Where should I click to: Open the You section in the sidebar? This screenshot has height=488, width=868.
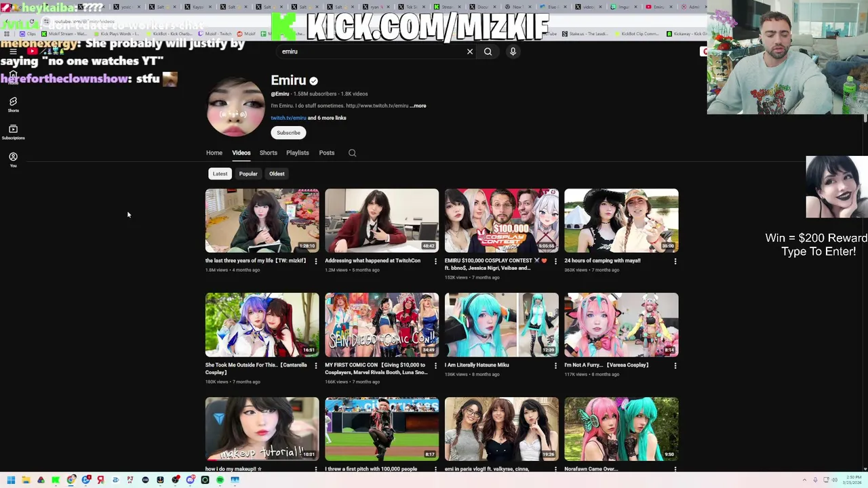[x=13, y=159]
